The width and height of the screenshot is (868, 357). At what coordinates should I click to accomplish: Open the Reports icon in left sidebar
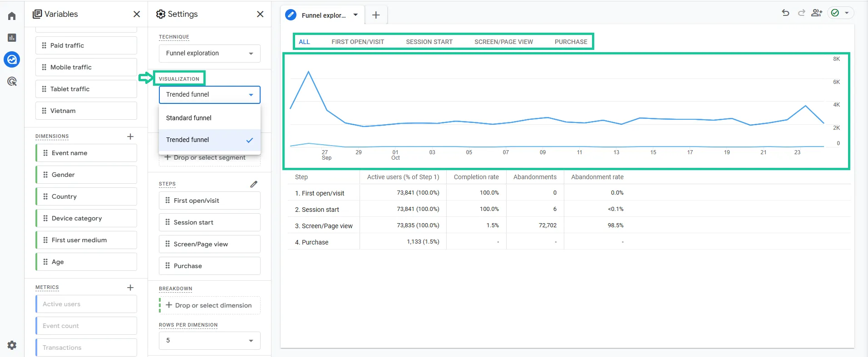(x=12, y=38)
